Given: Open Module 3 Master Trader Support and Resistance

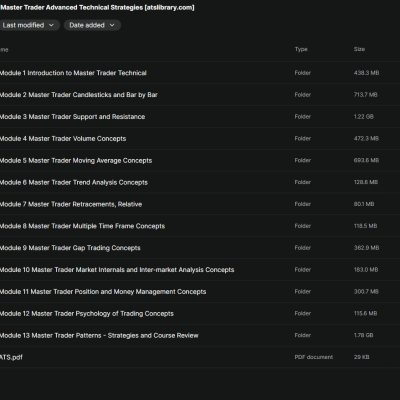Looking at the screenshot, I should 72,117.
